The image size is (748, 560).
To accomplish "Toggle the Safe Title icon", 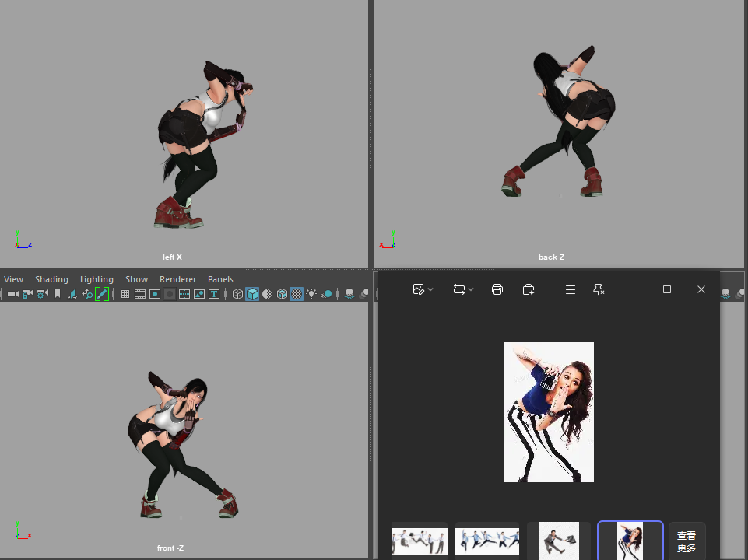I will [214, 294].
